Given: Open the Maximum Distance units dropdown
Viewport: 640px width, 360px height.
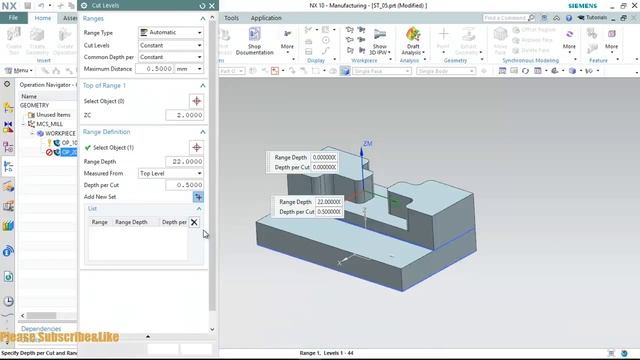Looking at the screenshot, I should pyautogui.click(x=189, y=69).
